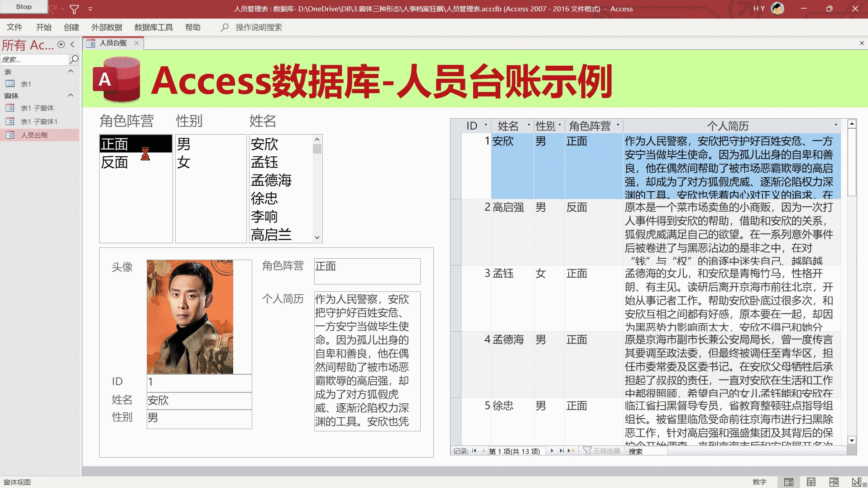
Task: Go to first record navigation button
Action: coord(474,451)
